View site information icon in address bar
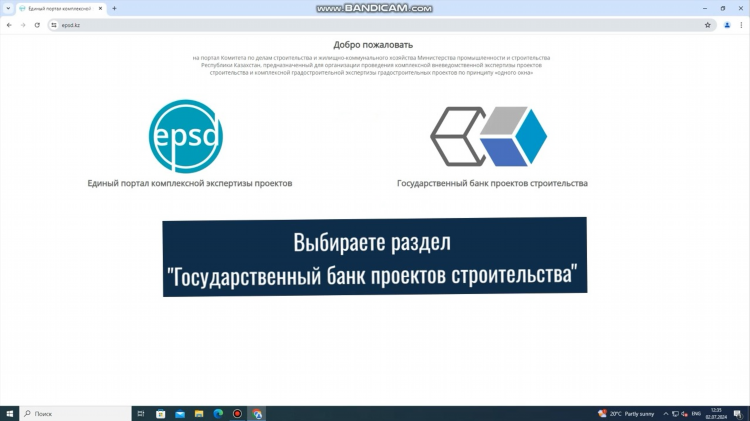Image resolution: width=750 pixels, height=421 pixels. point(54,25)
